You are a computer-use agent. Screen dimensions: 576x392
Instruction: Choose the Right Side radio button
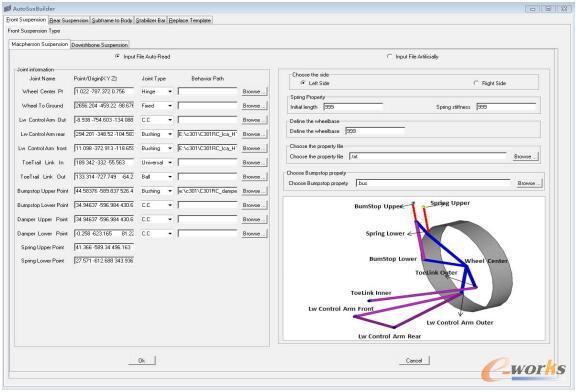476,83
